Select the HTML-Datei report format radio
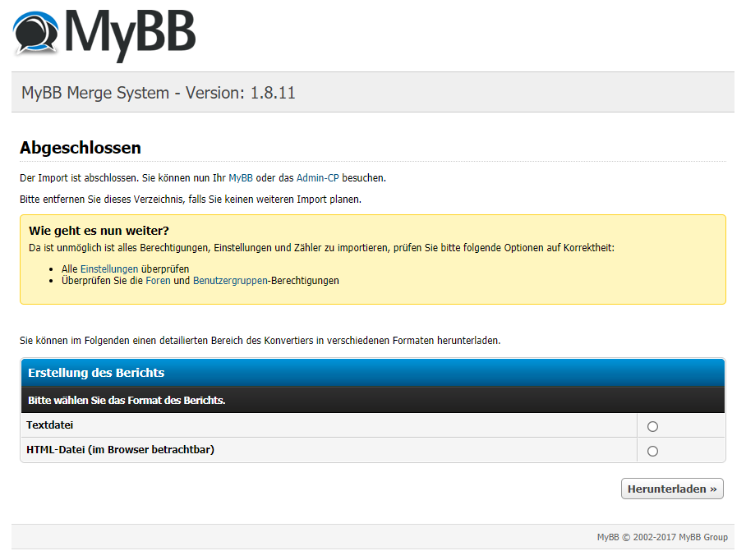746x560 pixels. [x=652, y=451]
